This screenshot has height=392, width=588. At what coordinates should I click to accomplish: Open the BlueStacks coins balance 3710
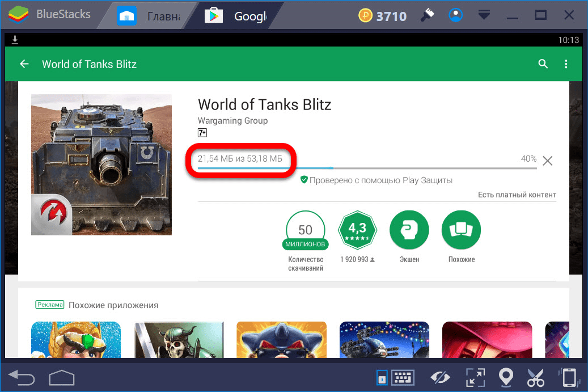coord(383,16)
